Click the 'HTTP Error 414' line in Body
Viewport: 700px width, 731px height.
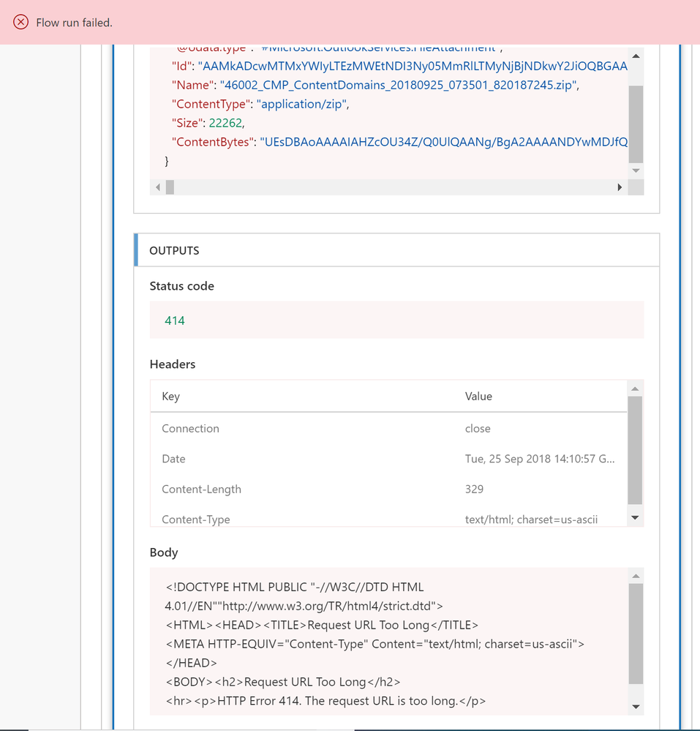tap(325, 701)
